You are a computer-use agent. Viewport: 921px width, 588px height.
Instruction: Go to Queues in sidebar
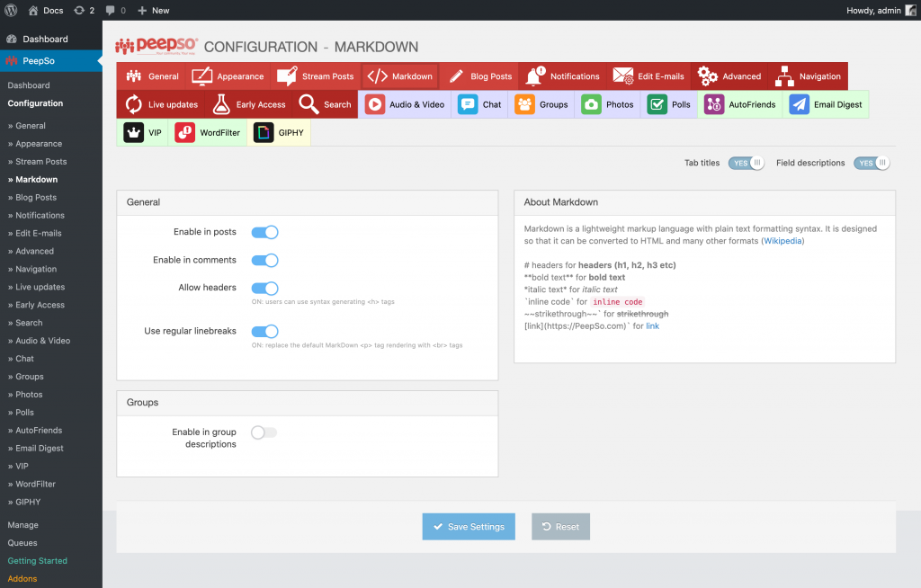pyautogui.click(x=22, y=543)
